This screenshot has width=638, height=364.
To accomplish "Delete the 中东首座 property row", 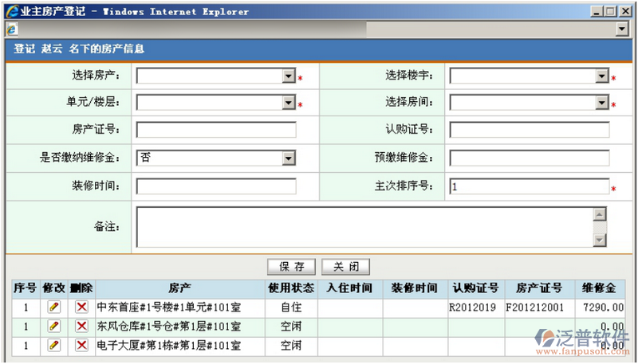I will click(x=81, y=306).
